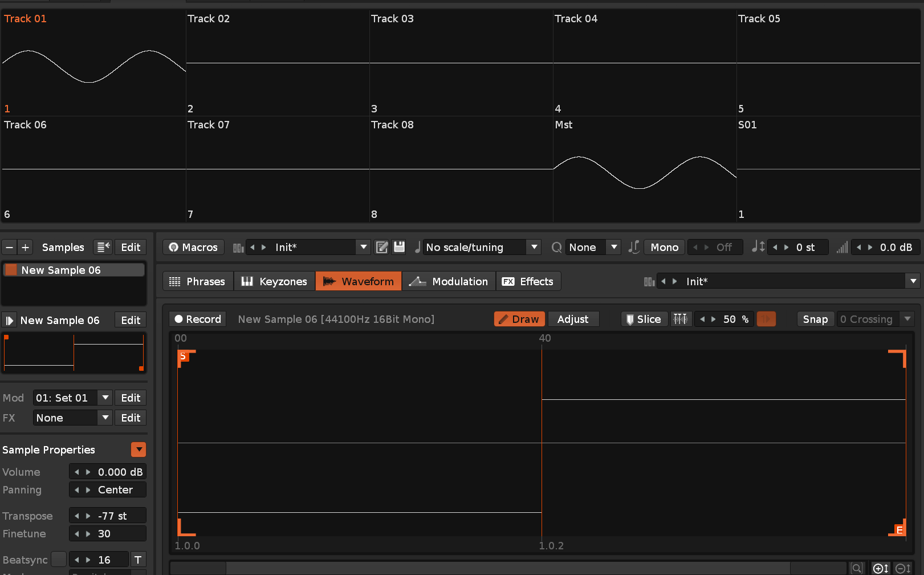Viewport: 924px width, 575px height.
Task: Switch to the Keyzones tab
Action: point(274,281)
